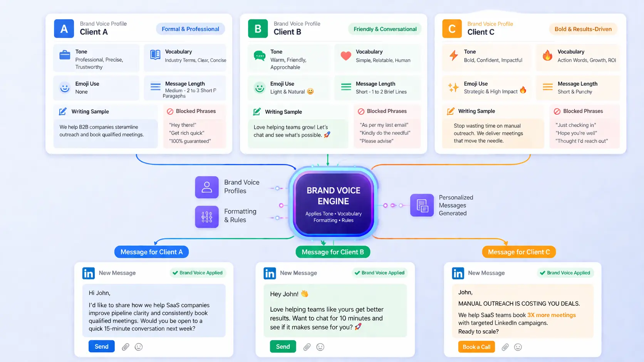644x362 pixels.
Task: Click the Client B Writing Sample pencil icon
Action: tap(257, 112)
